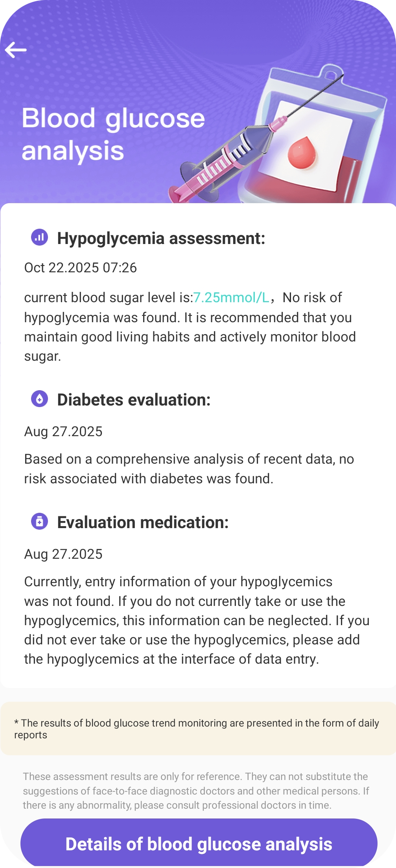
Task: Open Details of blood glucose analysis
Action: point(199,844)
